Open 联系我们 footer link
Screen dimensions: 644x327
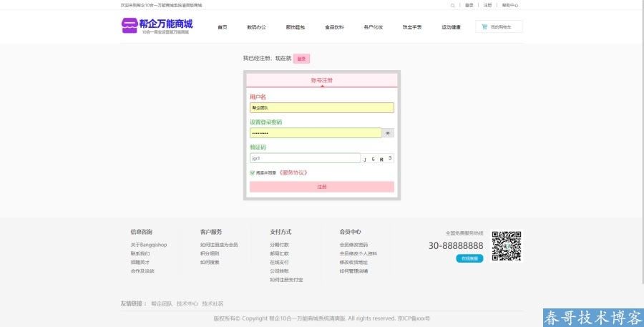point(140,253)
